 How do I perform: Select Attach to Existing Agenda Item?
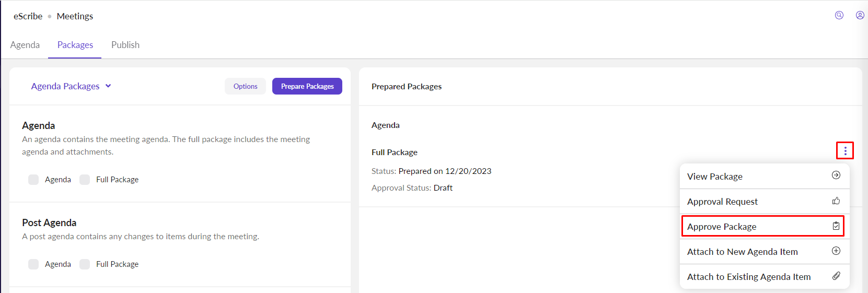tap(749, 277)
